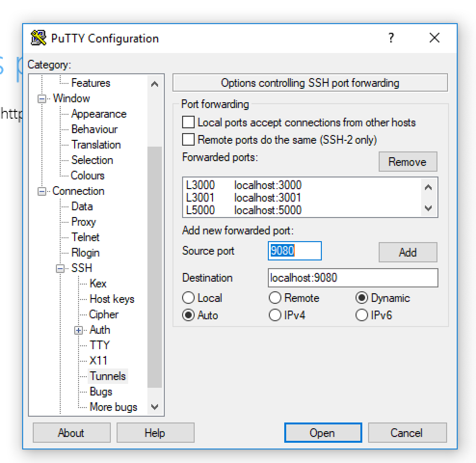Viewport: 476px width, 463px height.
Task: Open the Kex category
Action: 98,284
